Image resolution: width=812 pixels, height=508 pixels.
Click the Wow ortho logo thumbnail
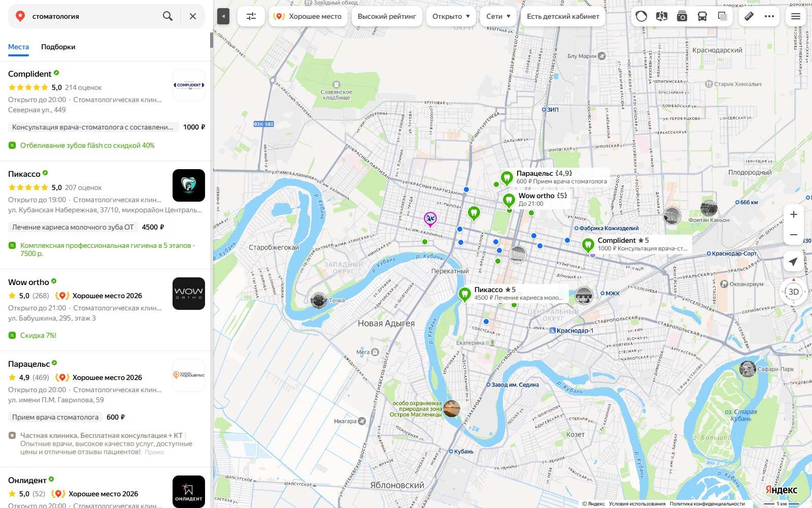click(189, 294)
